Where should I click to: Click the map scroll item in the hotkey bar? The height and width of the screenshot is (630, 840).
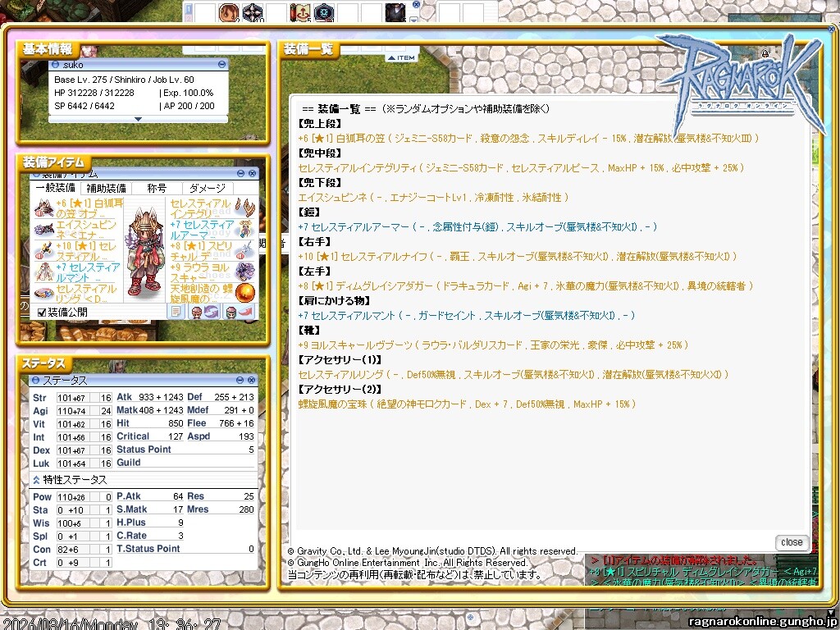click(x=300, y=12)
